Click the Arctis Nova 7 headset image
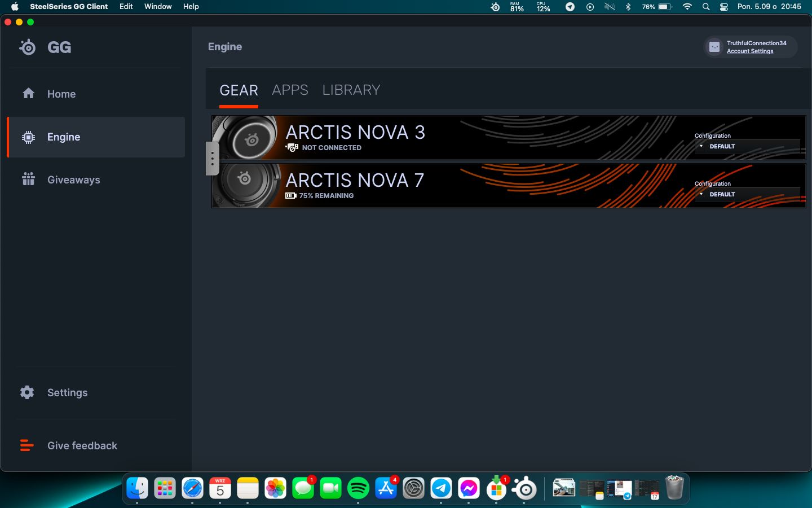Screen dimensions: 812x508 pyautogui.click(x=245, y=186)
